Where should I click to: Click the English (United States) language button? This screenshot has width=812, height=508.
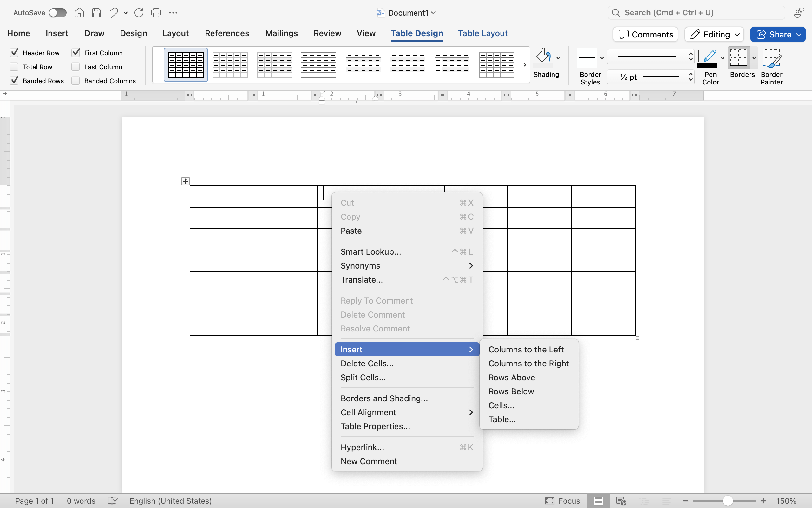(170, 501)
